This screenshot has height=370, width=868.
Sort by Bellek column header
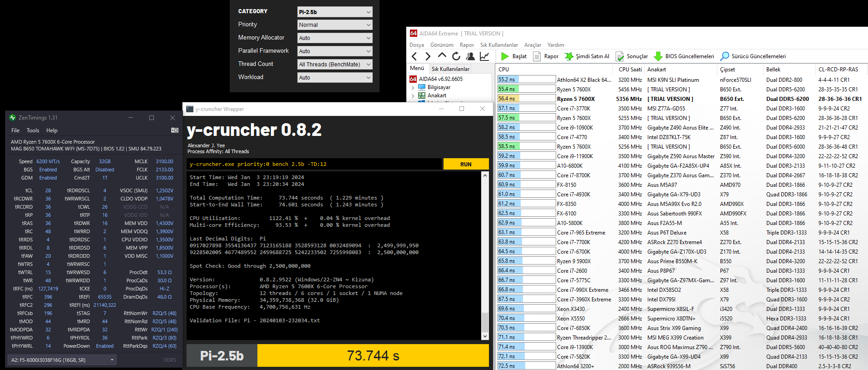[x=790, y=70]
